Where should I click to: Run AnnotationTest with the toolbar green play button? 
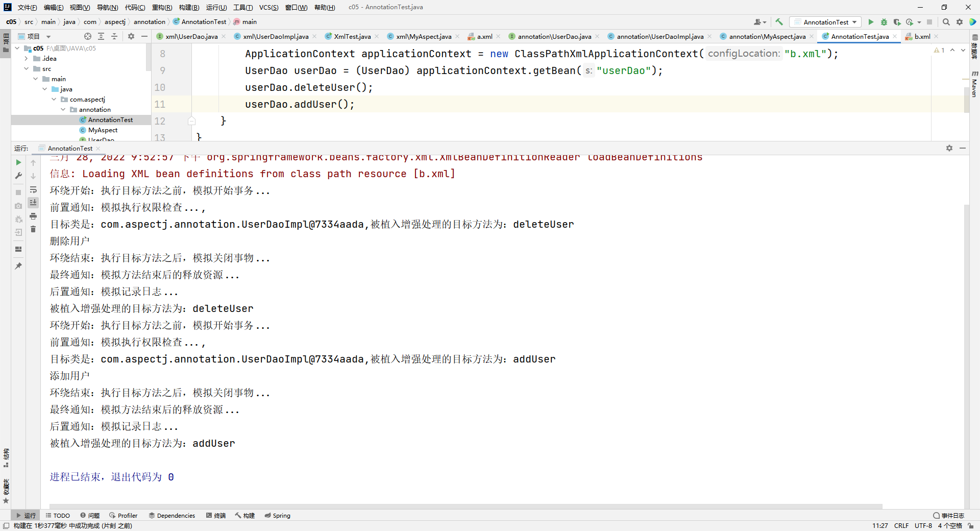tap(871, 22)
